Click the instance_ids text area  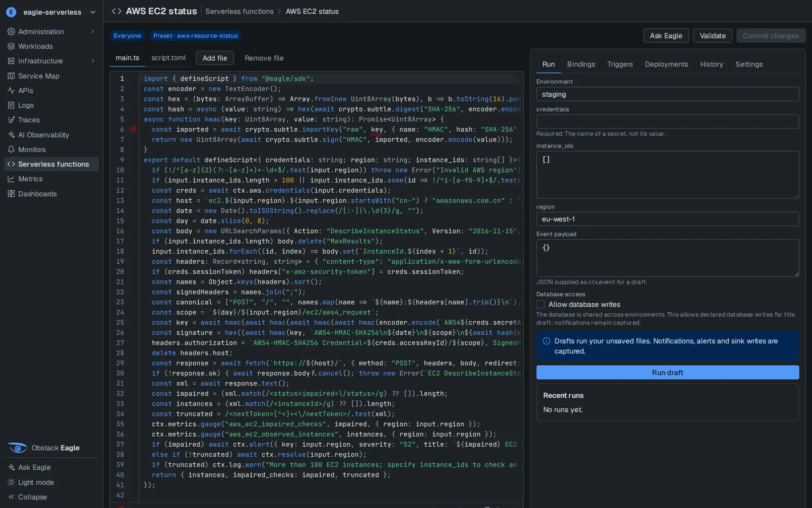point(667,175)
